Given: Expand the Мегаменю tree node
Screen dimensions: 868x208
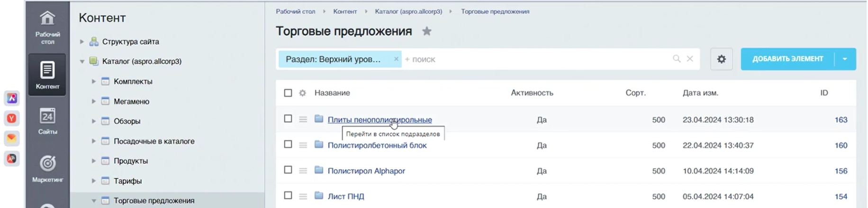Looking at the screenshot, I should click(94, 102).
